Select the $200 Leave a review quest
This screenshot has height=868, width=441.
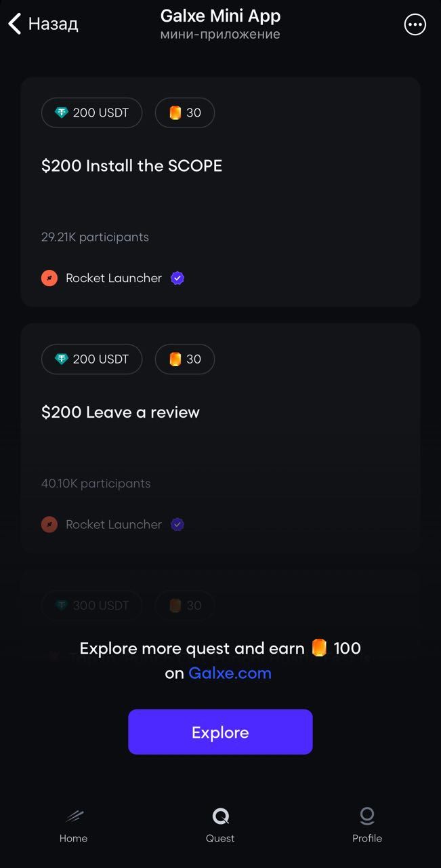[x=121, y=412]
